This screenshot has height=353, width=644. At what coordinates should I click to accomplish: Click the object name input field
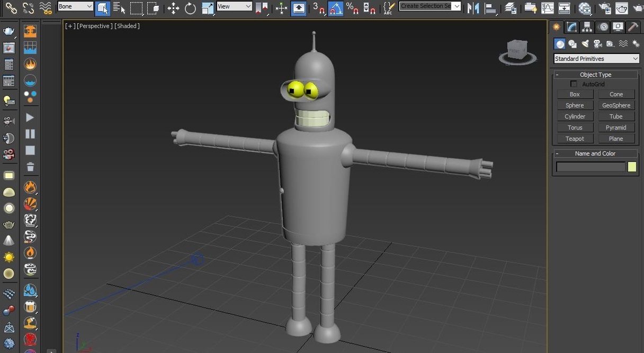pos(591,167)
